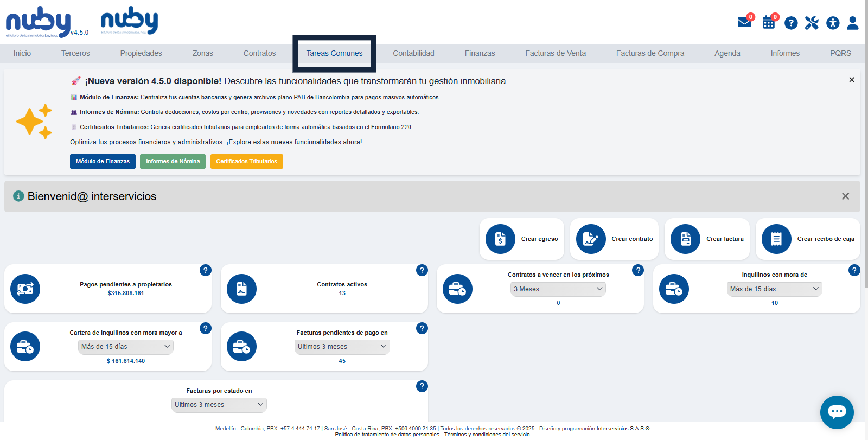This screenshot has width=868, height=440.
Task: Dismiss the new version announcement banner
Action: [x=852, y=80]
